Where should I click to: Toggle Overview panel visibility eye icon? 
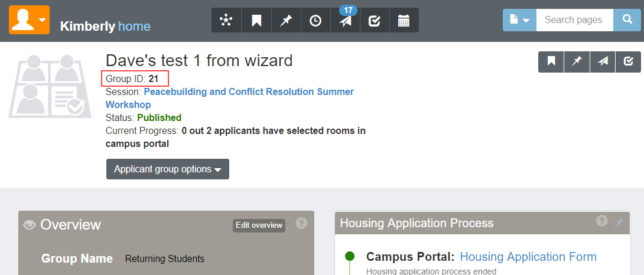pyautogui.click(x=29, y=225)
